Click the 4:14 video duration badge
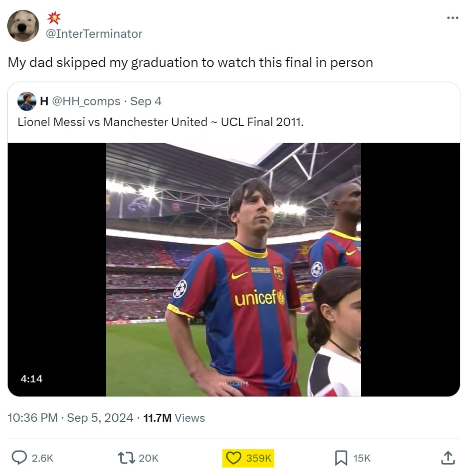Viewport: 470px width, 476px height. tap(32, 378)
